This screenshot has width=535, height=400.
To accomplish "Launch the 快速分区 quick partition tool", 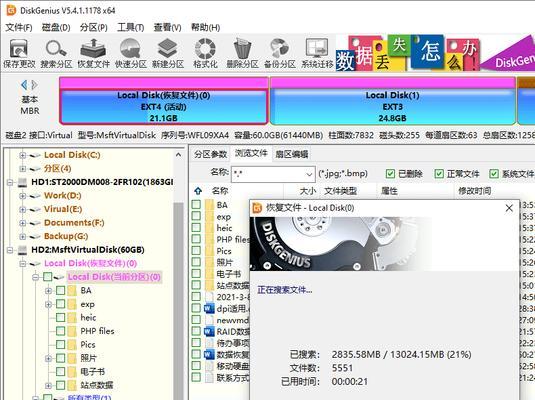I will pos(130,49).
